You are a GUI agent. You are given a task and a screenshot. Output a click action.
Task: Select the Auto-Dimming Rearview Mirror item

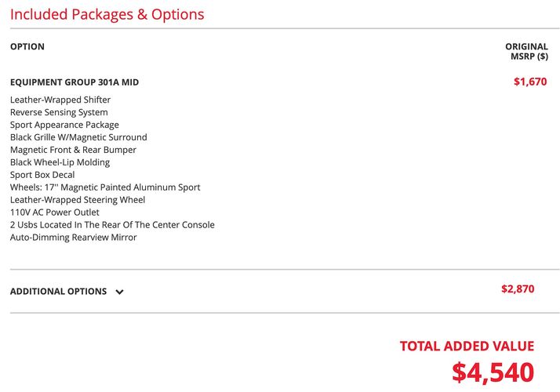coord(73,237)
